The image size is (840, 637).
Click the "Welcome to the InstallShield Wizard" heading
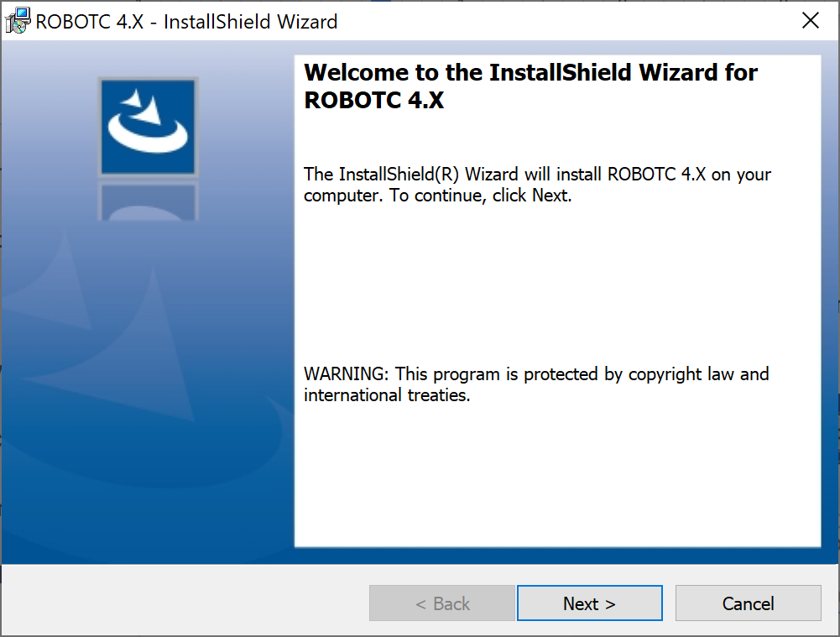point(530,73)
